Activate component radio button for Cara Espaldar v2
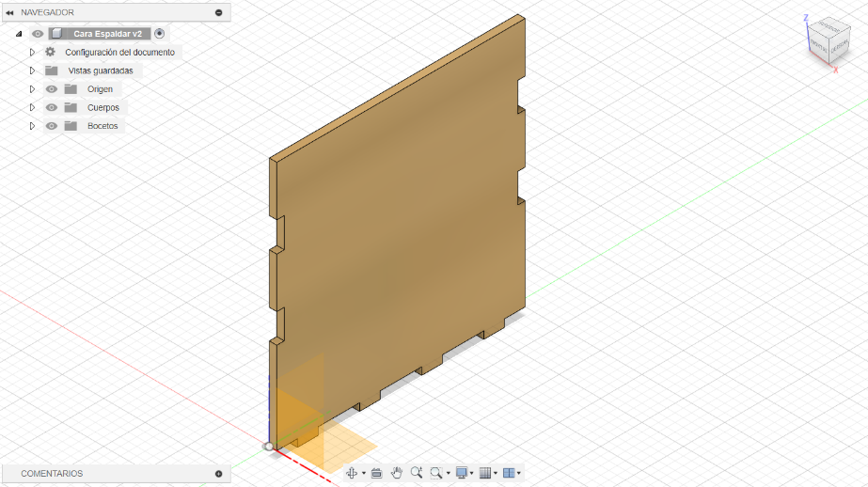Screen dimensions: 868x487 [160, 34]
